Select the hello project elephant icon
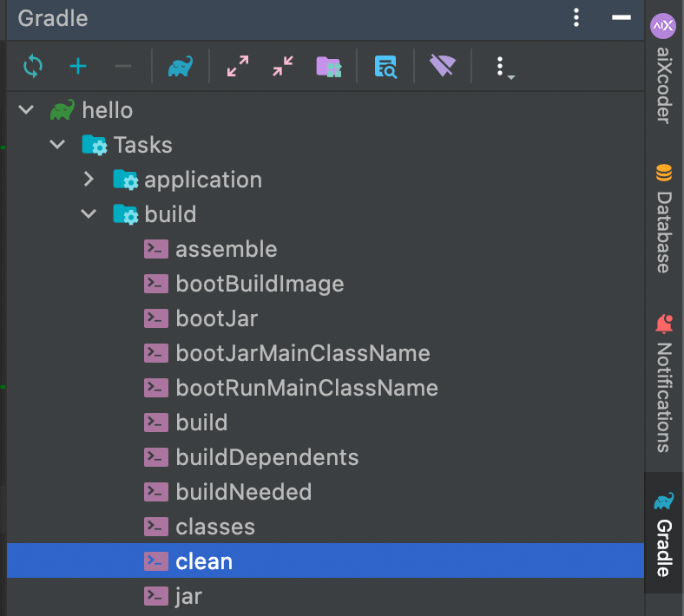 [x=62, y=110]
